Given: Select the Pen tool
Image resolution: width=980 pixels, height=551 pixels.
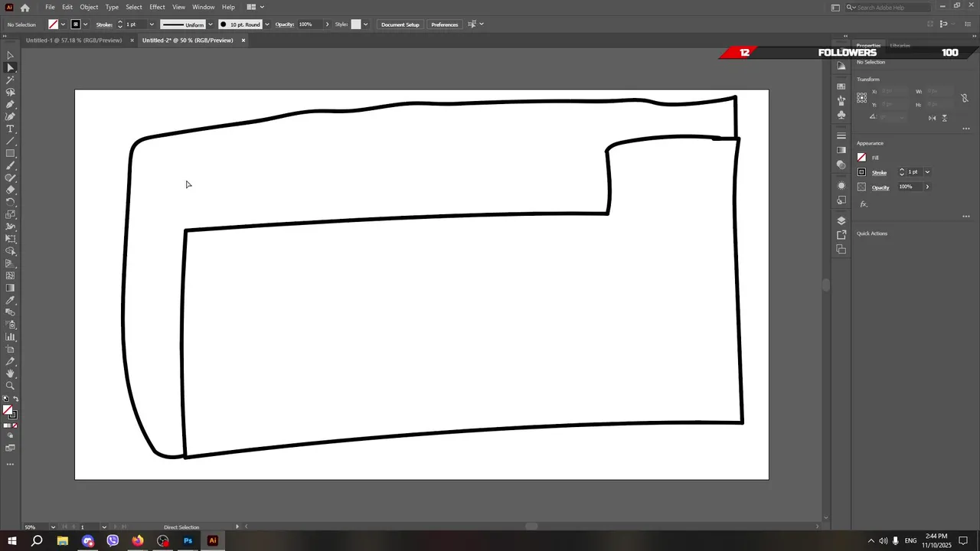Looking at the screenshot, I should click(10, 104).
